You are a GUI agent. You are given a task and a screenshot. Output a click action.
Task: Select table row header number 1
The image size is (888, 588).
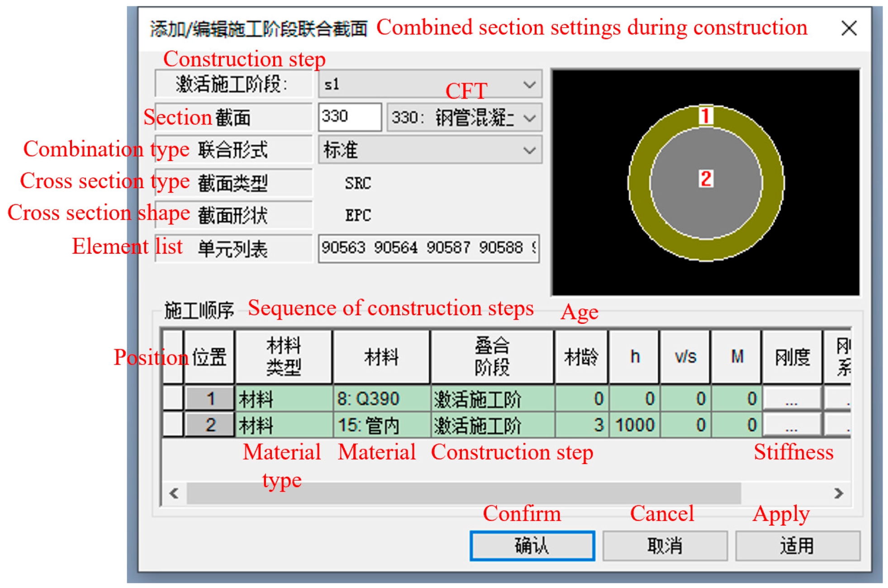209,399
